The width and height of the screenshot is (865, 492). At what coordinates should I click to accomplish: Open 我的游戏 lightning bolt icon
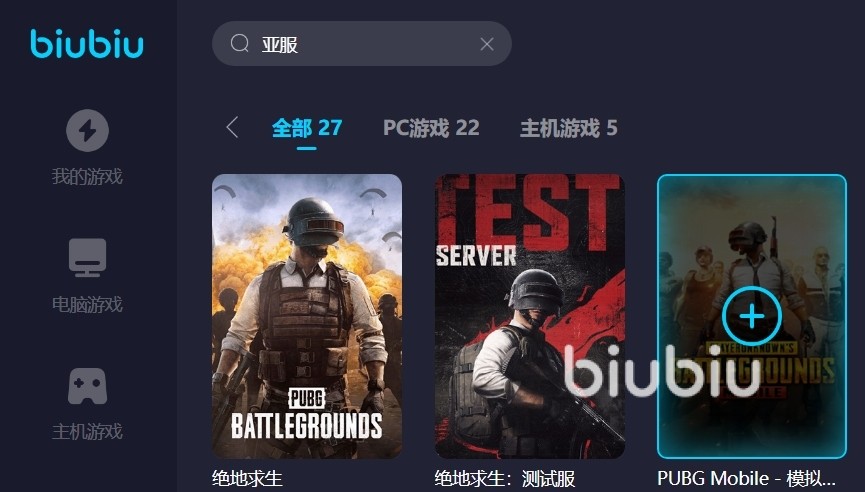(87, 131)
